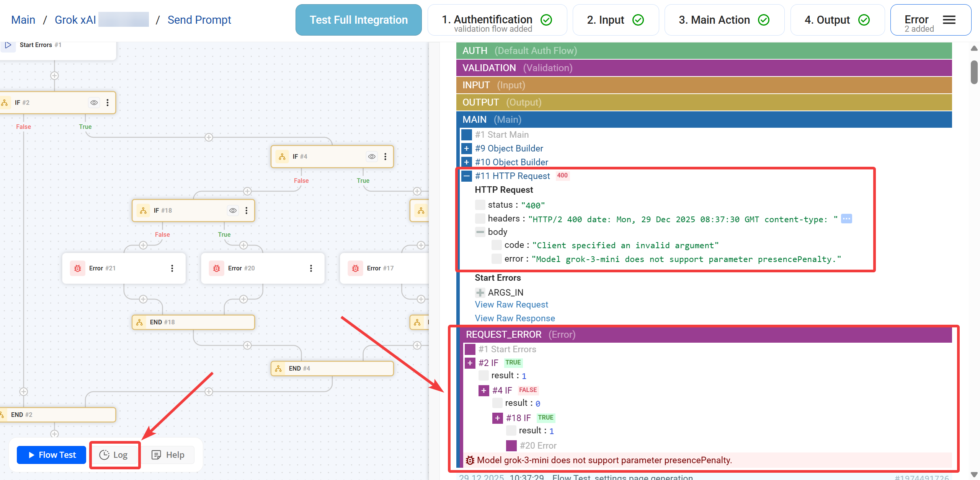Click the plus connector below Start Errors node
Screen dimensions: 980x480
click(54, 76)
